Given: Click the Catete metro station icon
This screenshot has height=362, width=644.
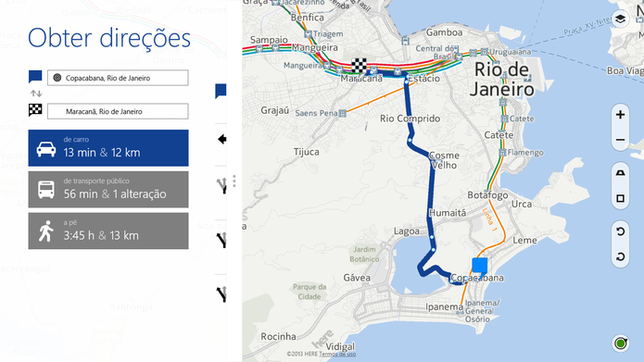Looking at the screenshot, I should (x=504, y=119).
